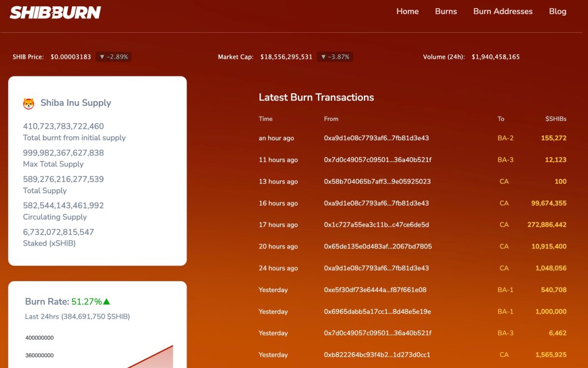The height and width of the screenshot is (368, 588).
Task: Click the SHIBBURN logo
Action: pos(55,12)
